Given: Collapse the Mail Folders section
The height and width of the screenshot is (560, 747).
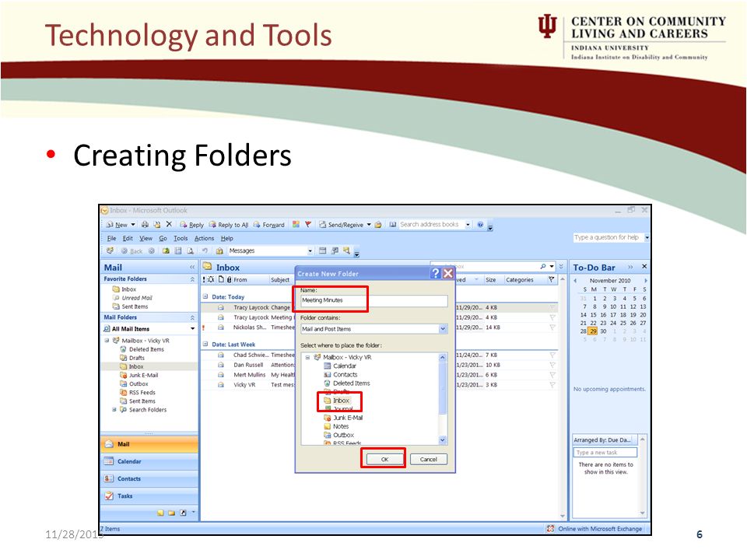Looking at the screenshot, I should (192, 317).
